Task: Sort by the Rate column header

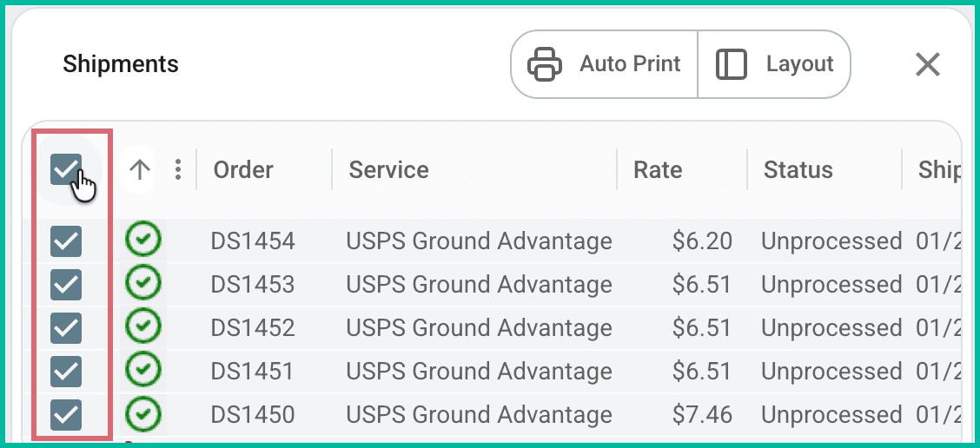Action: (658, 169)
